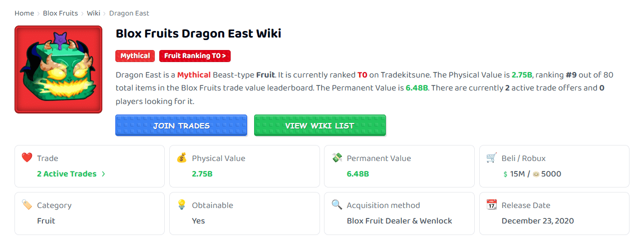Screen dimensions: 644x245
Task: Click the light bulb Obtainable icon
Action: click(x=182, y=205)
